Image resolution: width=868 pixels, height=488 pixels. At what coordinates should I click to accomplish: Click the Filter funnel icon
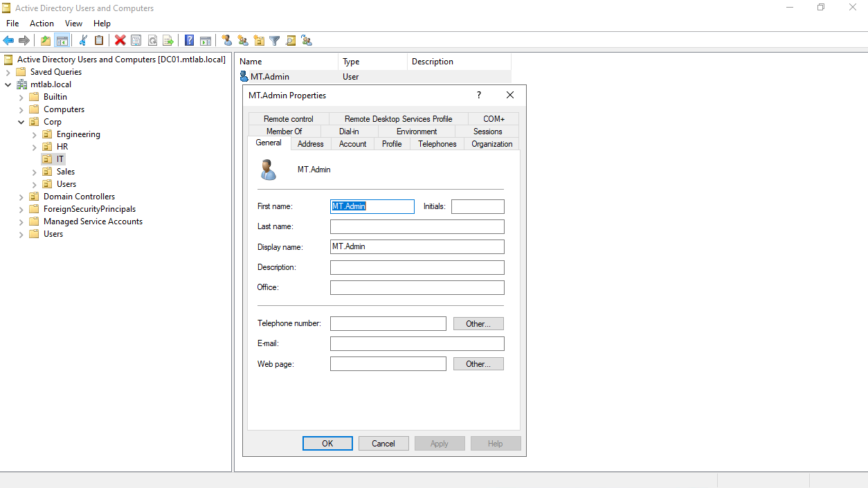click(275, 40)
